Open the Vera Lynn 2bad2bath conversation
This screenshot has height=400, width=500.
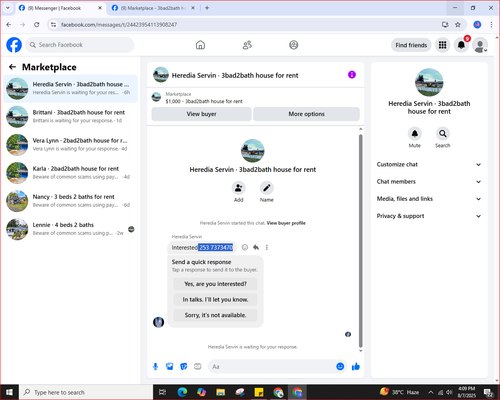tap(70, 144)
